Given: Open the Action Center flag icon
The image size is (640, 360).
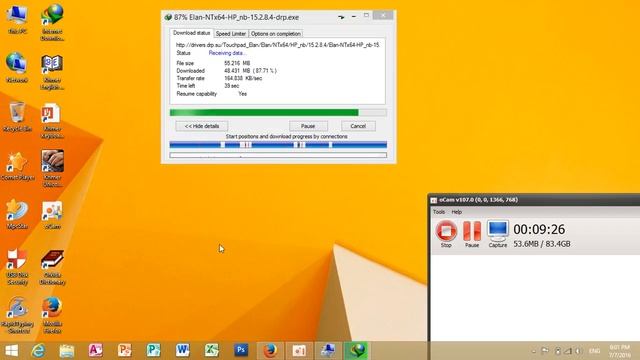Looking at the screenshot, I should click(544, 351).
